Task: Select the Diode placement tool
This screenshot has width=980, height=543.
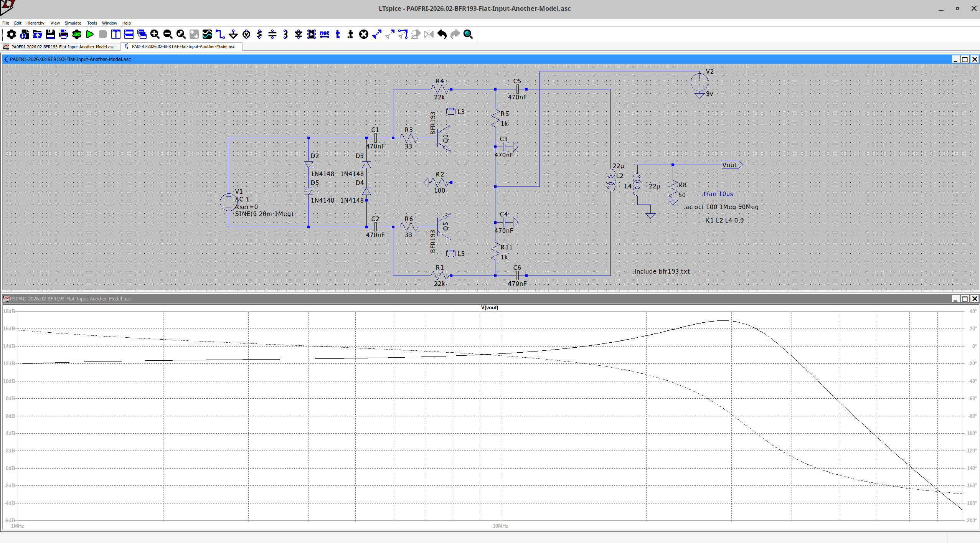Action: tap(298, 35)
